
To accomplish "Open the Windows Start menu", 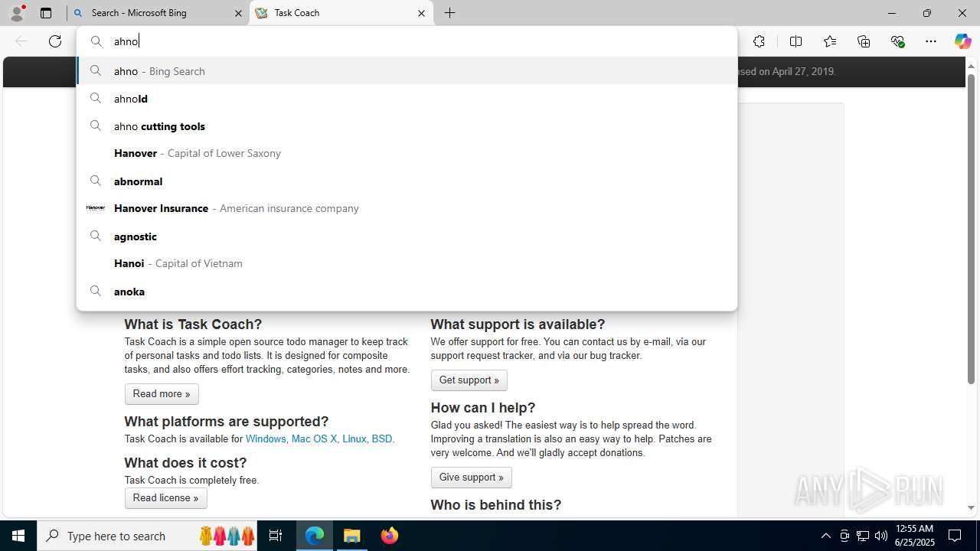I will click(18, 536).
